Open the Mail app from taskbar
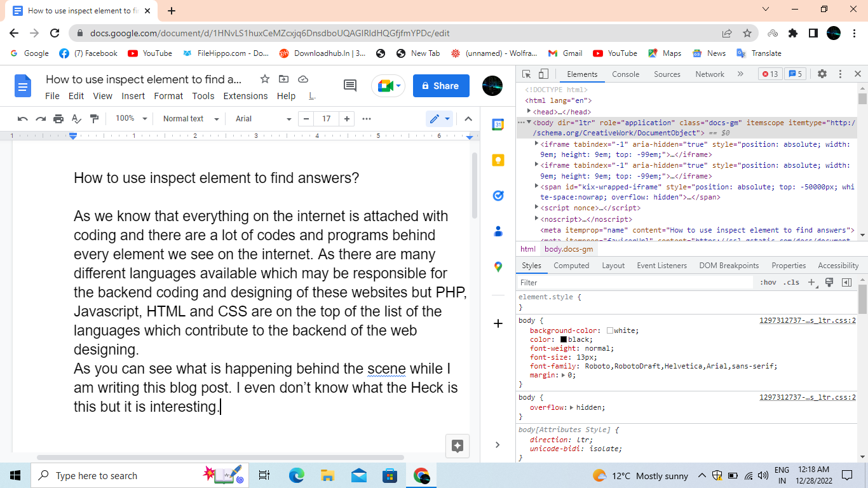868x488 pixels. point(358,475)
